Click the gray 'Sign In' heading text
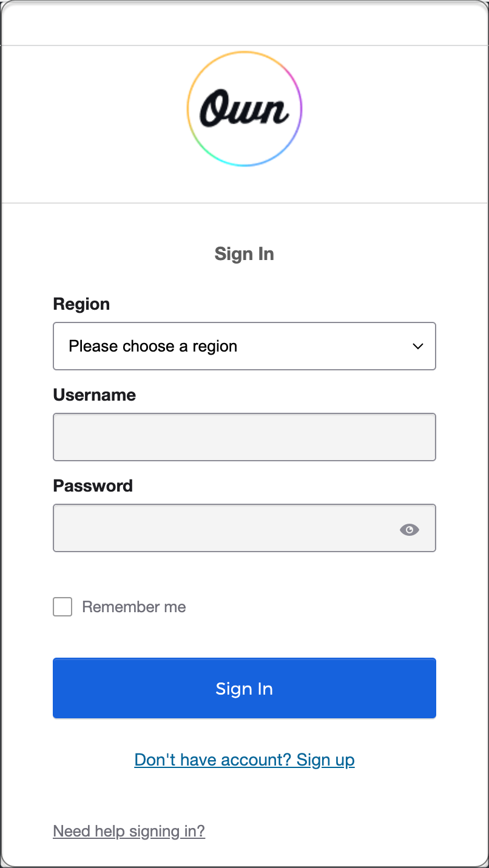The width and height of the screenshot is (489, 868). coord(244,253)
